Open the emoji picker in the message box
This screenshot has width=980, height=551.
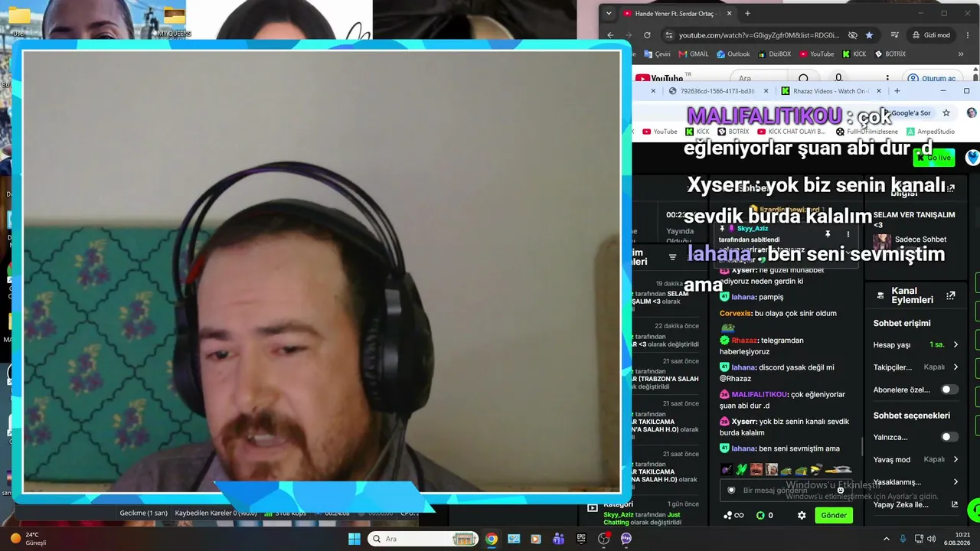[841, 490]
